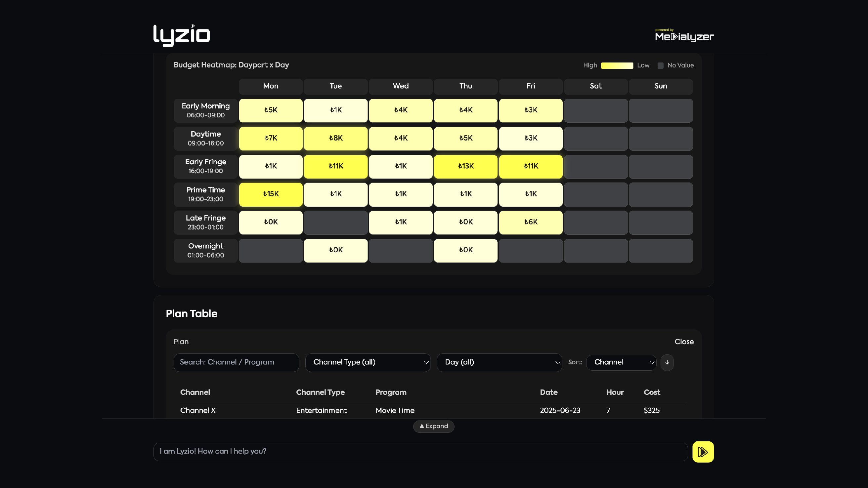Select the Prime Time Monday ₺15K cell
The height and width of the screenshot is (488, 868).
click(x=271, y=194)
